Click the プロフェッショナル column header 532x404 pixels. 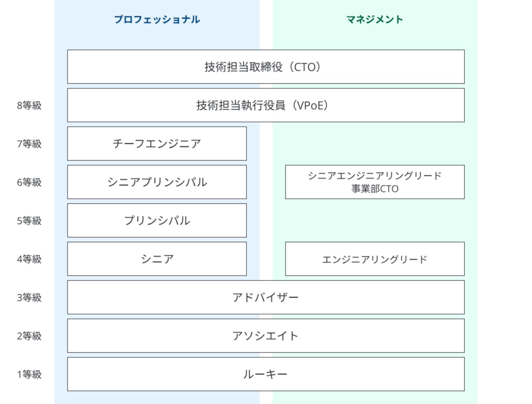[157, 19]
